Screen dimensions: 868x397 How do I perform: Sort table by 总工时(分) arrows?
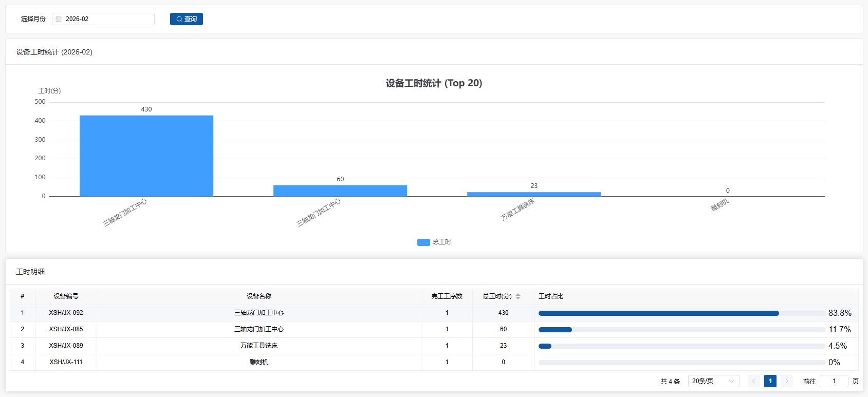518,296
